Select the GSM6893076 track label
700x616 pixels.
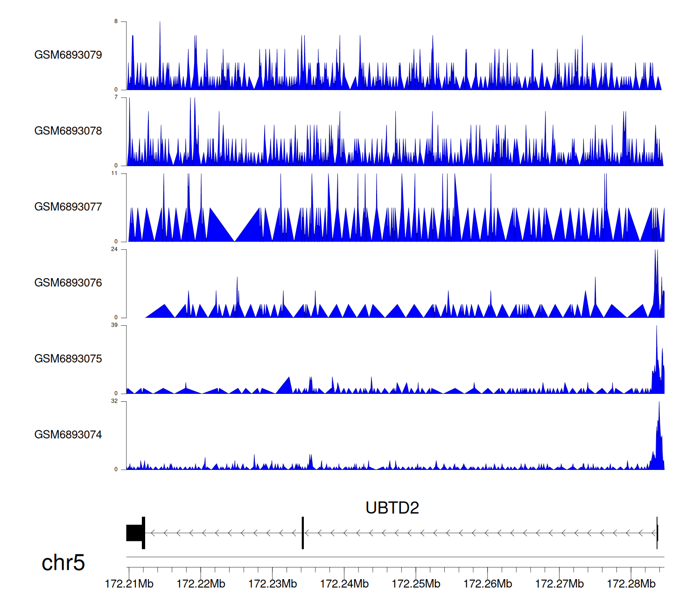[x=68, y=283]
